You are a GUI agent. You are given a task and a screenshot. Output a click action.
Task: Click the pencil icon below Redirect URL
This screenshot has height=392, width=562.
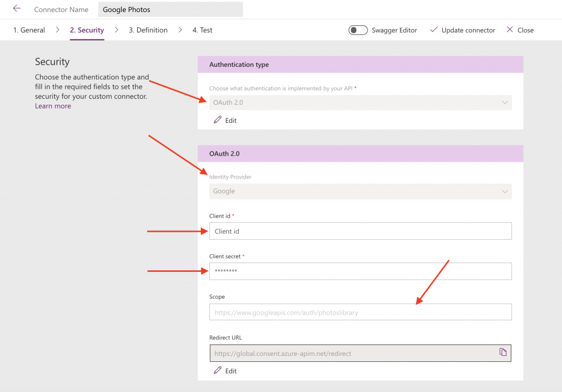(x=218, y=371)
